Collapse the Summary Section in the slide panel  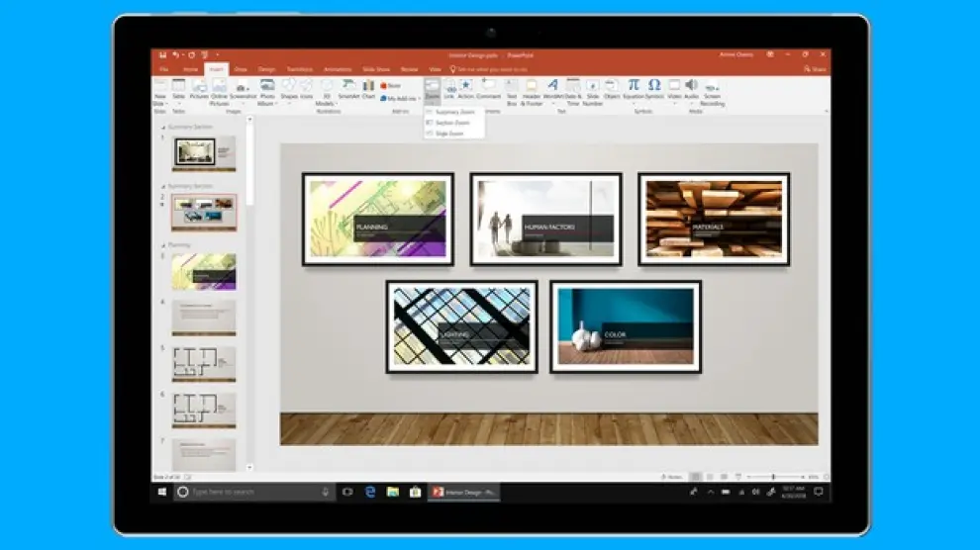[x=164, y=128]
